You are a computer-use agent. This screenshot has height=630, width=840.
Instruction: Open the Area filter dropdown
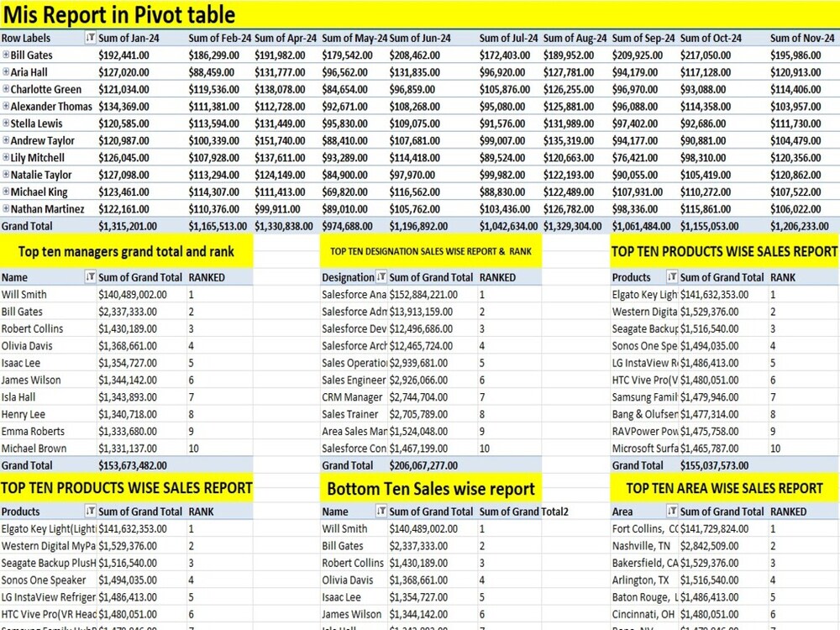click(x=672, y=511)
